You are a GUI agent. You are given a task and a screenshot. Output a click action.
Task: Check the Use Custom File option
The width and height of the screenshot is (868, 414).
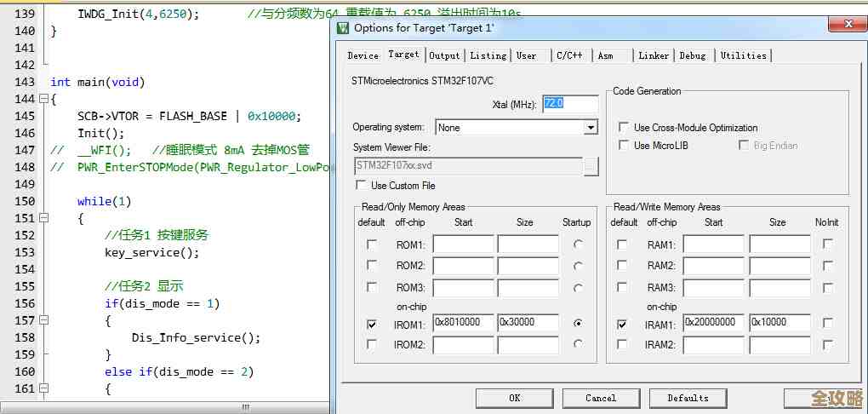361,185
